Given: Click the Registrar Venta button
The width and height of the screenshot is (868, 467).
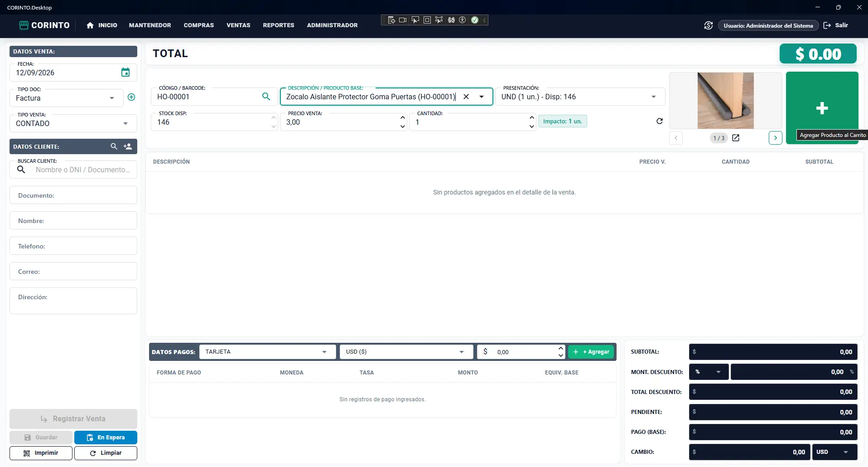Looking at the screenshot, I should coord(73,419).
